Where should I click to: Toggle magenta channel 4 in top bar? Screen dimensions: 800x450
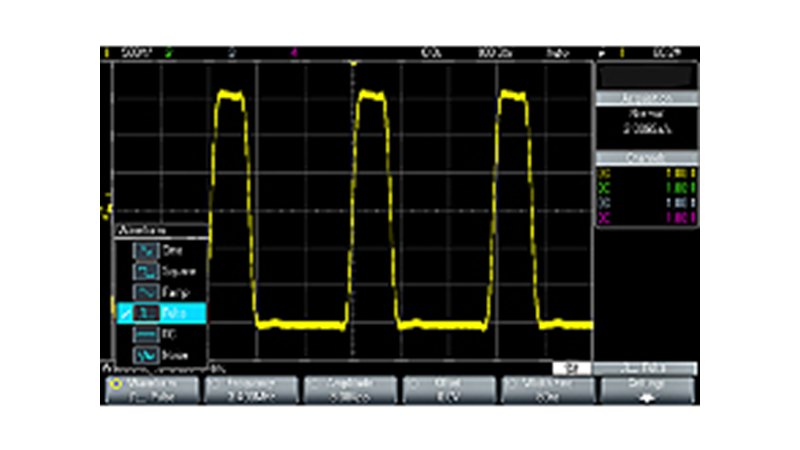(293, 51)
